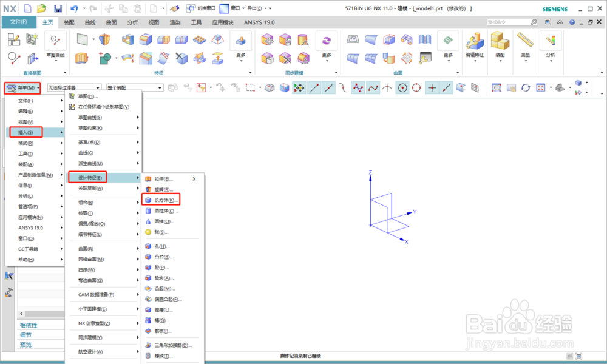
Task: Toggle the End Point snap
Action: [314, 88]
